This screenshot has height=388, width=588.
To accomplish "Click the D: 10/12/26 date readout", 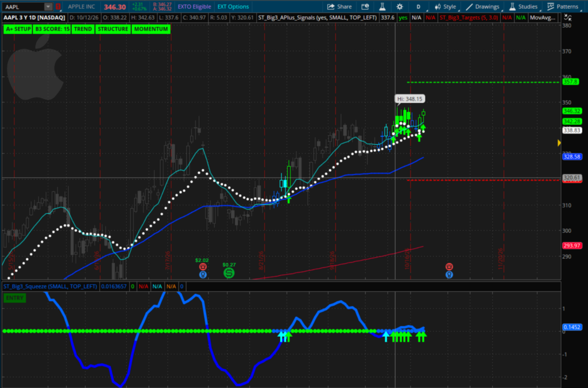I will 84,18.
